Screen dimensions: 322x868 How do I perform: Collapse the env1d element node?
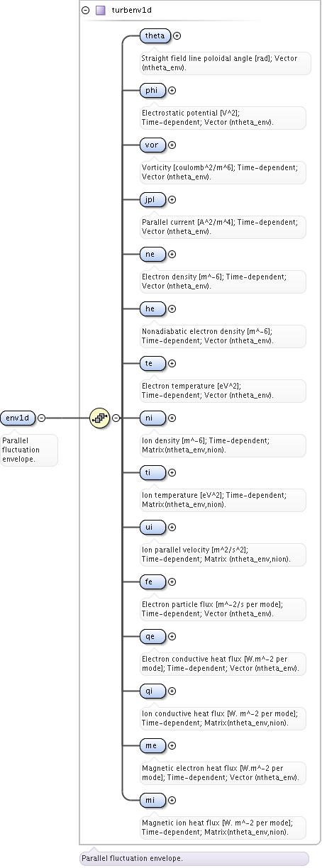(x=41, y=418)
